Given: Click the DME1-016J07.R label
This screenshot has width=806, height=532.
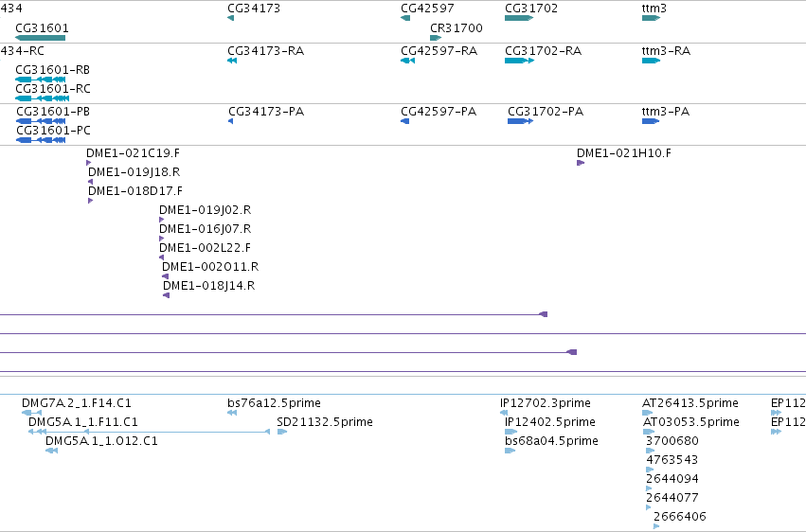Looking at the screenshot, I should point(206,229).
